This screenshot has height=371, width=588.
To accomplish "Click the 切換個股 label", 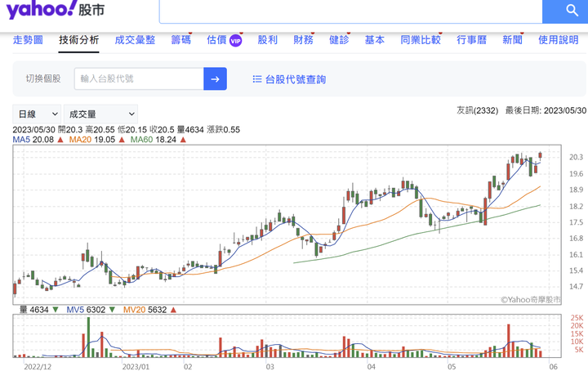I will pyautogui.click(x=43, y=78).
